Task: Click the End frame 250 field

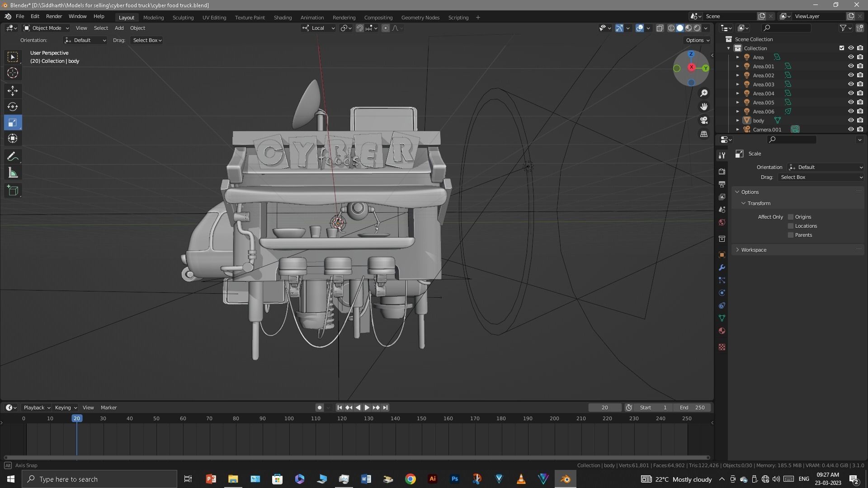Action: click(692, 408)
